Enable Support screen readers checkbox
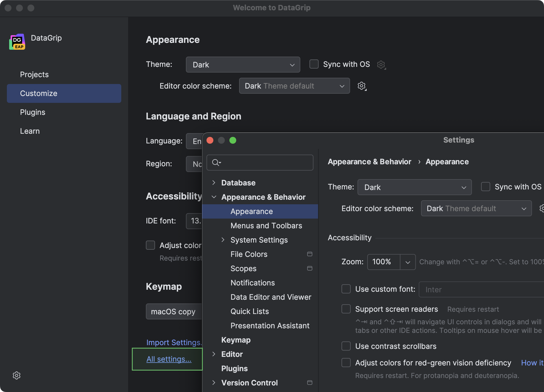This screenshot has height=392, width=544. (x=346, y=309)
